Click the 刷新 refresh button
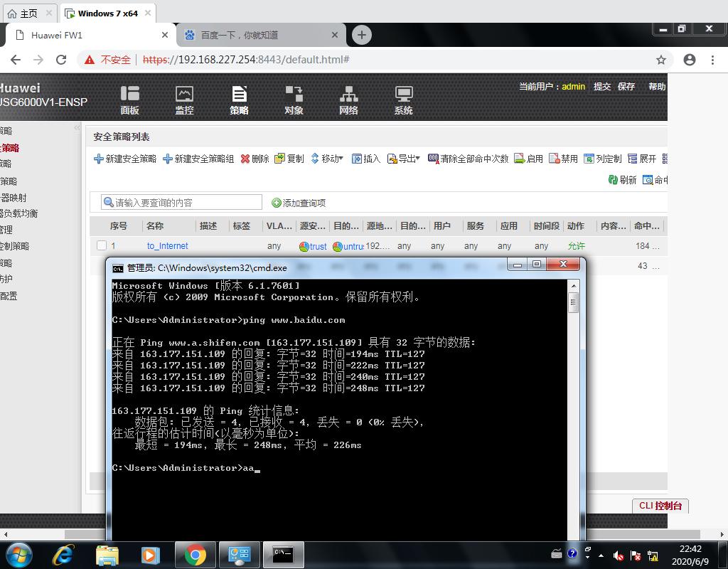Viewport: 728px width, 569px height. coord(622,180)
